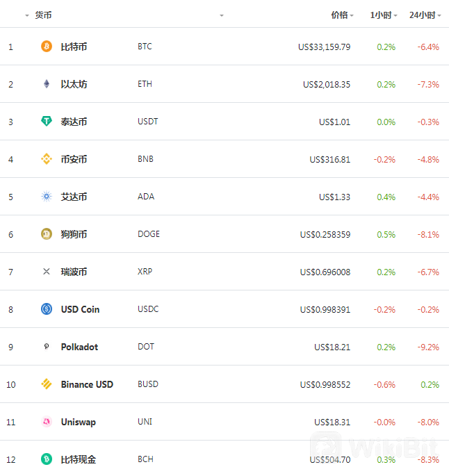Screen dimensions: 449x476
Task: Click the Bitcoin orange coin icon
Action: (47, 47)
